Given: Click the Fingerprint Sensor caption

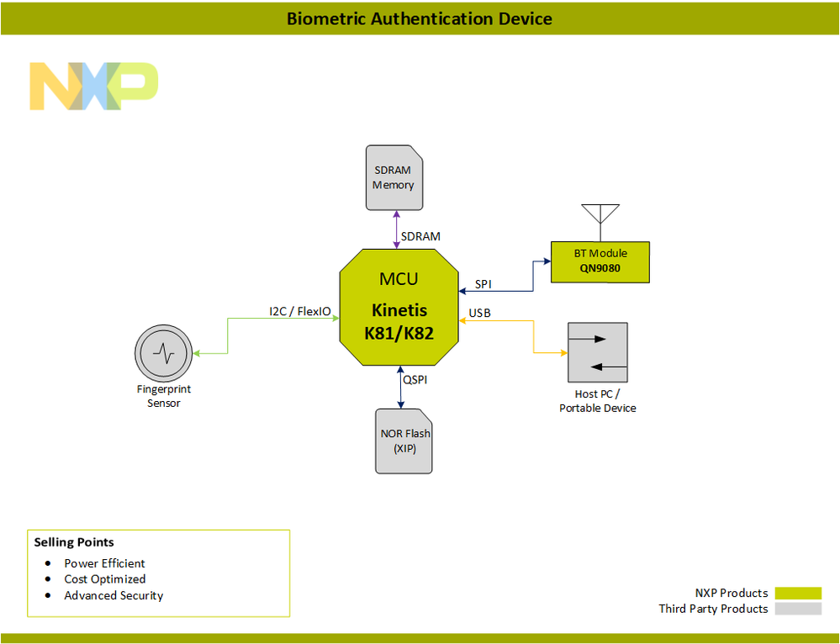Looking at the screenshot, I should pyautogui.click(x=164, y=396).
